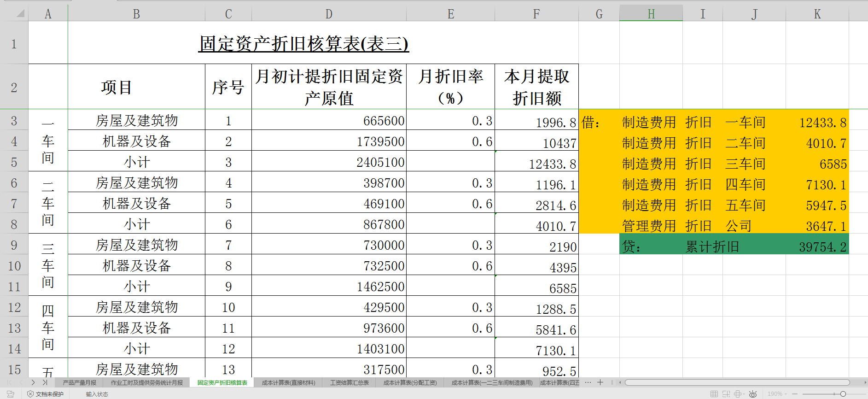
Task: Click the horizontal scrollbar thumb
Action: pos(737,382)
